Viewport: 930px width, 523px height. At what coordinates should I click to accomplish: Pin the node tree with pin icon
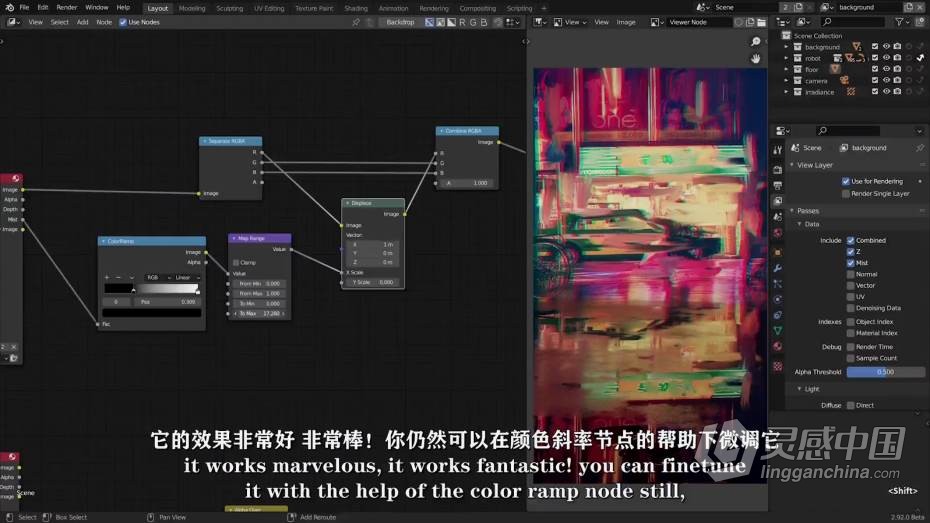pos(356,22)
